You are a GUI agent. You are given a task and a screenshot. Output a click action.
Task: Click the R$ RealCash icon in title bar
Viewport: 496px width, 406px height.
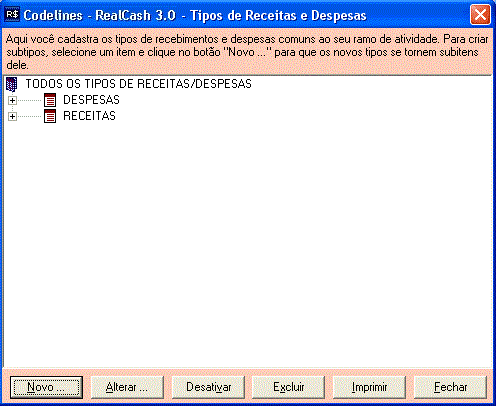pos(12,15)
